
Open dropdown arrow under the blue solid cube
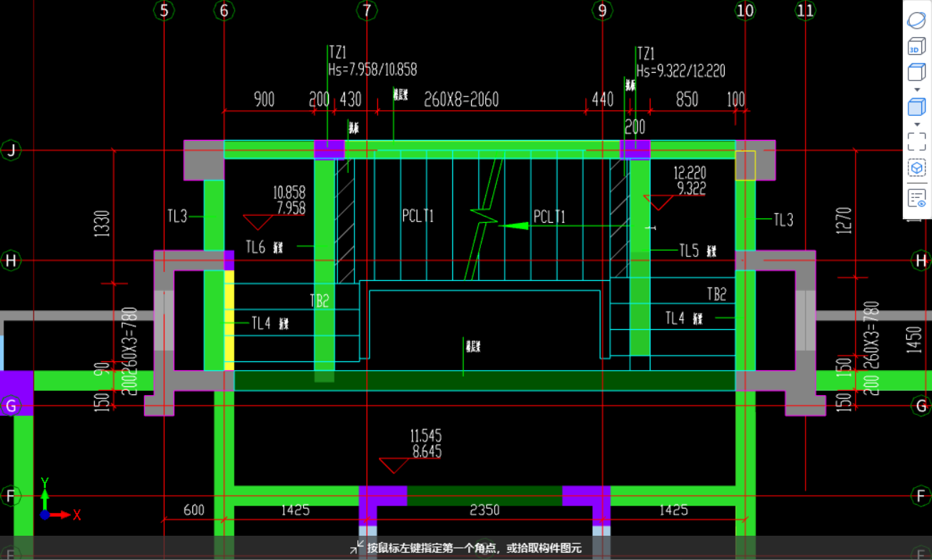tap(917, 124)
